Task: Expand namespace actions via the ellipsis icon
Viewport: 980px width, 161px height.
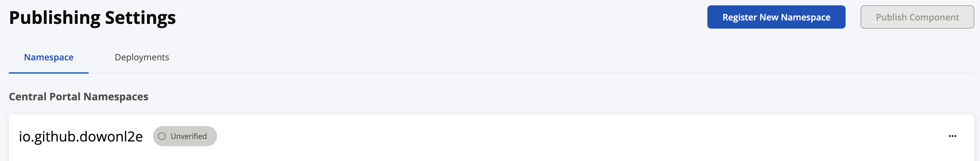Action: click(952, 136)
